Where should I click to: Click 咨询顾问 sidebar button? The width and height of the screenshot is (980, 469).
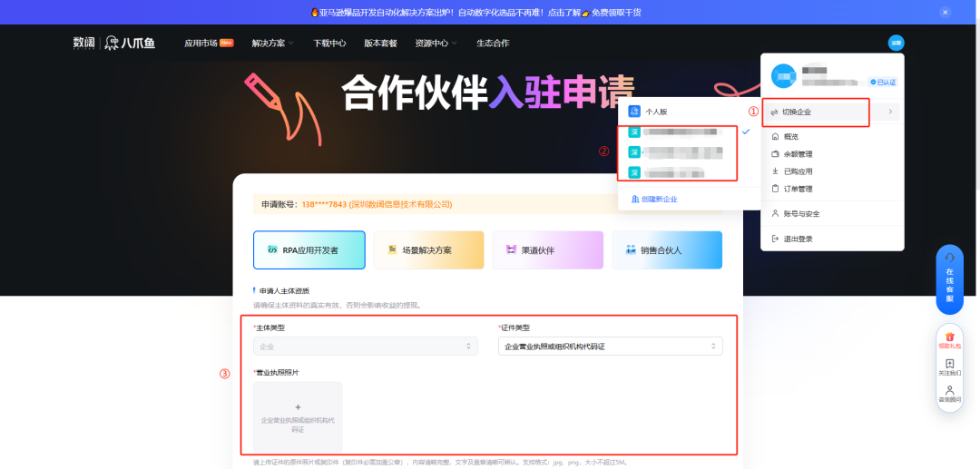[949, 394]
